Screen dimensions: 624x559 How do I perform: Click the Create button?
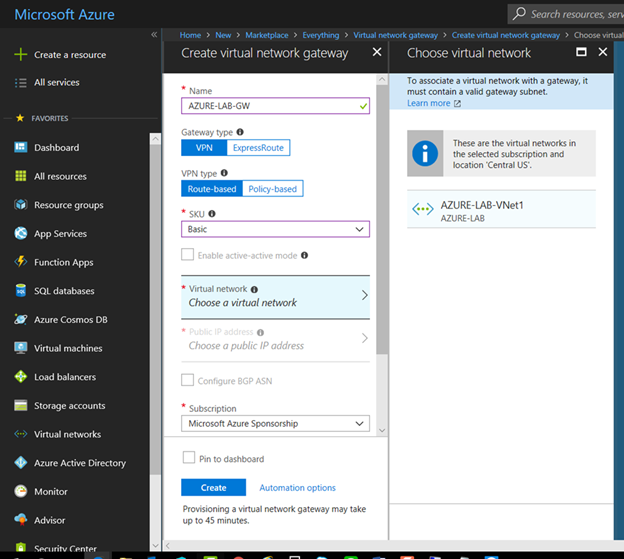coord(213,487)
